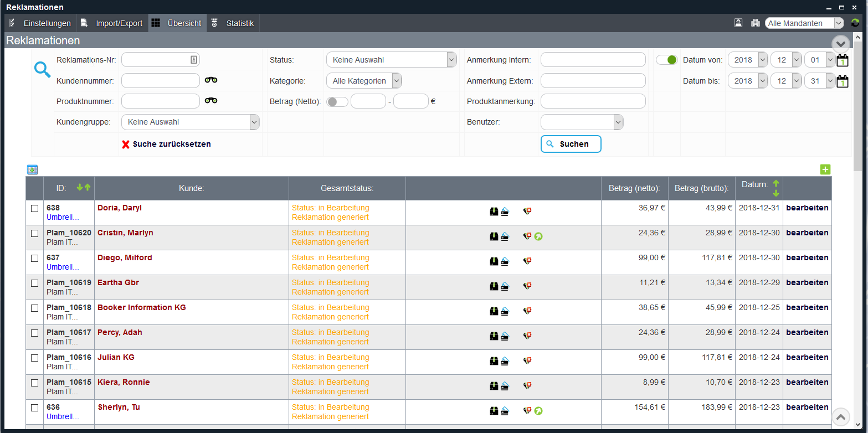This screenshot has height=433, width=868.
Task: Expand the Kundengruppe selection list
Action: [254, 122]
